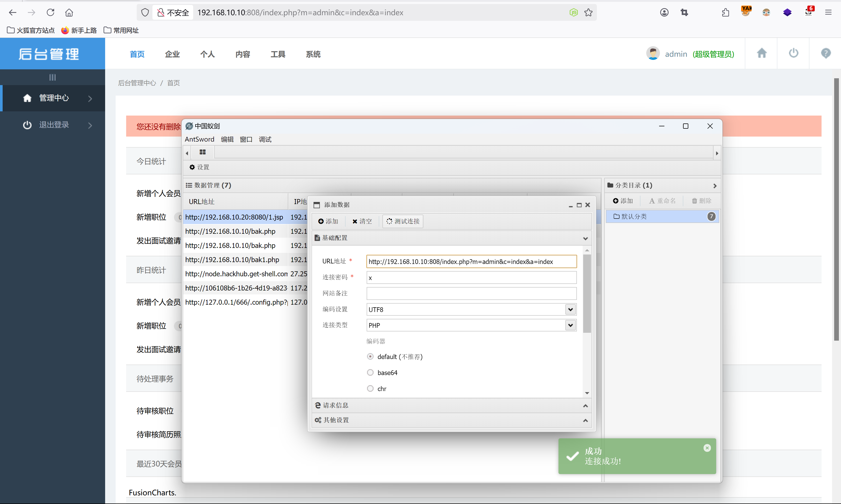Select the base64 encoder radio button
Viewport: 841px width, 504px height.
pyautogui.click(x=370, y=373)
